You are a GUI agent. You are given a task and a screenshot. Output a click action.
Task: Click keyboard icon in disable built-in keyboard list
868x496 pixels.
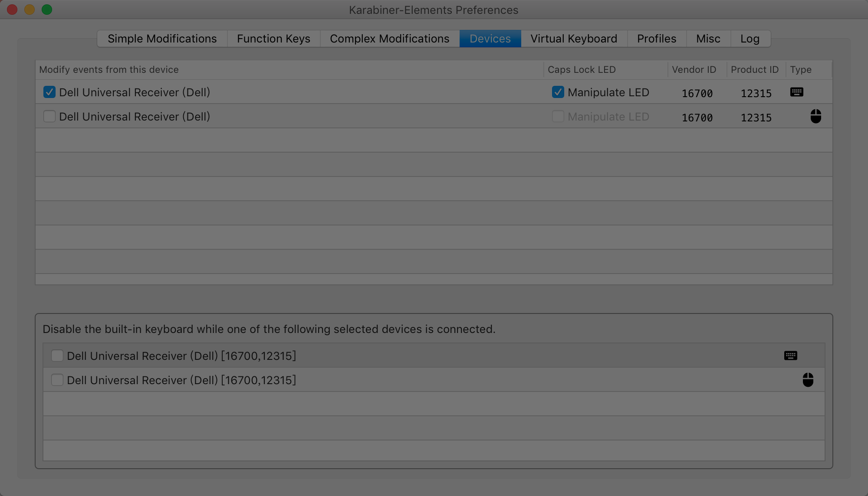pos(790,356)
